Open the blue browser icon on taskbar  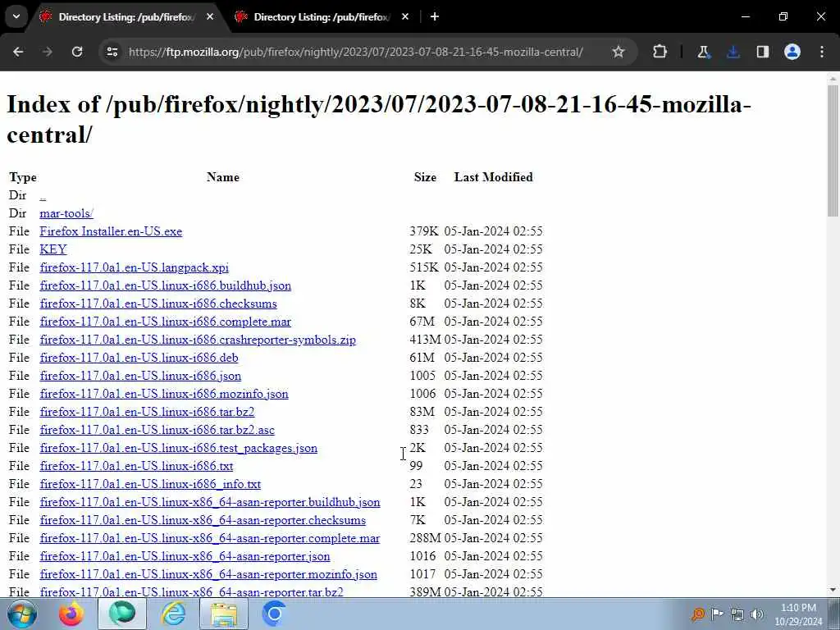point(274,614)
